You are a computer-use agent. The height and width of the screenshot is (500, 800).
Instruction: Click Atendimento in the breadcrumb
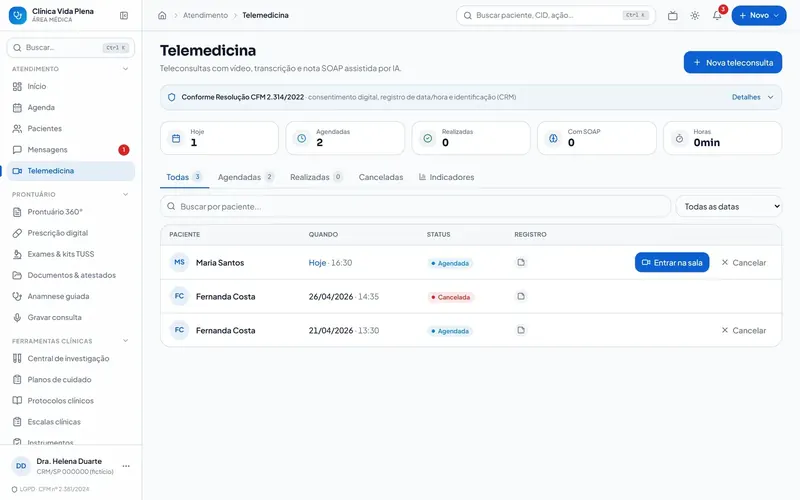(206, 15)
